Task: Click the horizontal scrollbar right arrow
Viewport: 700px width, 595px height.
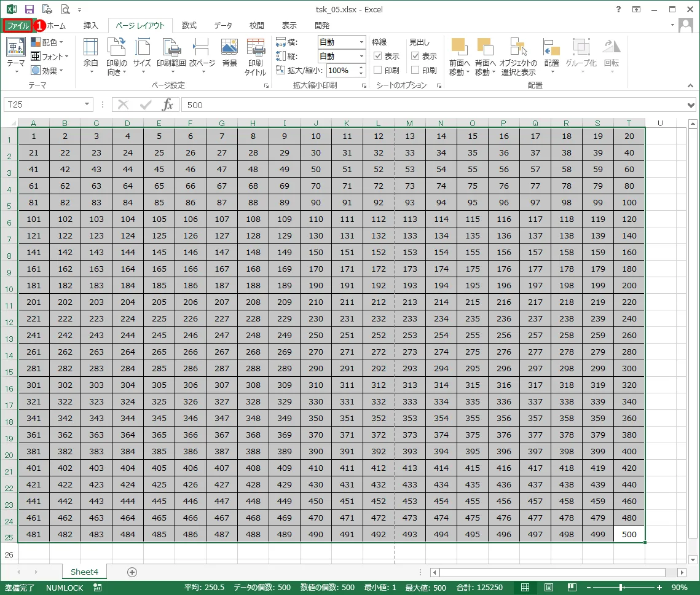Action: pos(681,572)
